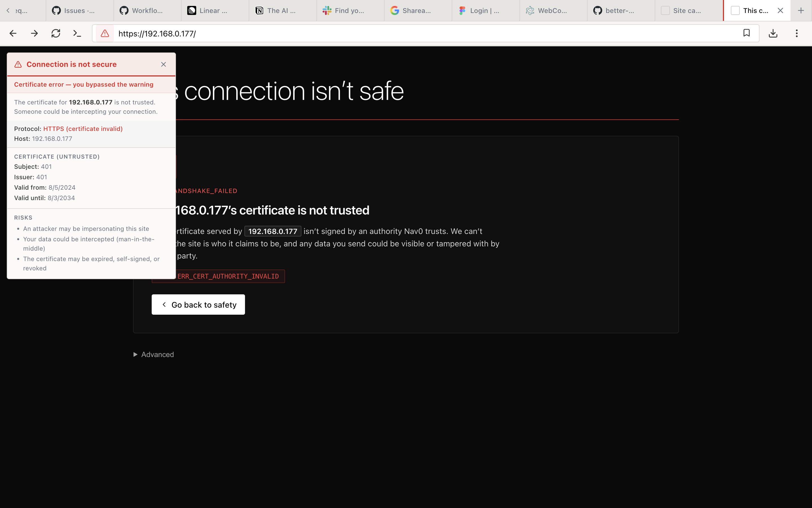812x508 pixels.
Task: Switch to the GitHub Issues tab
Action: [x=80, y=11]
